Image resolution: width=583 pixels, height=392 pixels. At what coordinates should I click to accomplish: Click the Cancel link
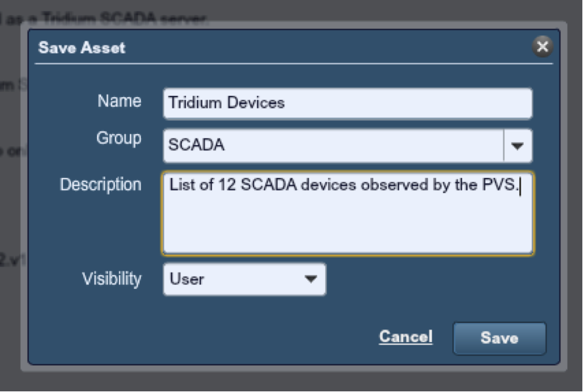[x=406, y=337]
